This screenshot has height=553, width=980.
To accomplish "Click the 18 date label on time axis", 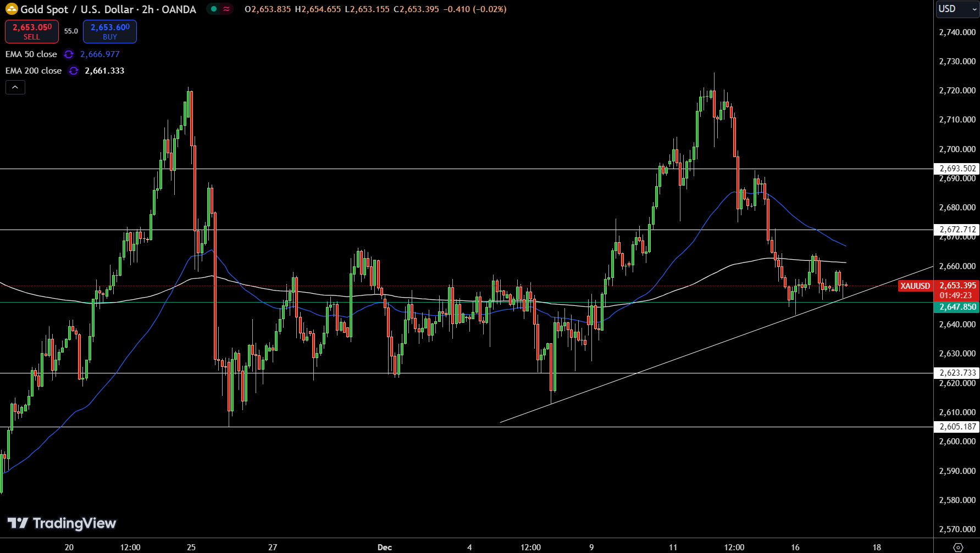I will 877,547.
